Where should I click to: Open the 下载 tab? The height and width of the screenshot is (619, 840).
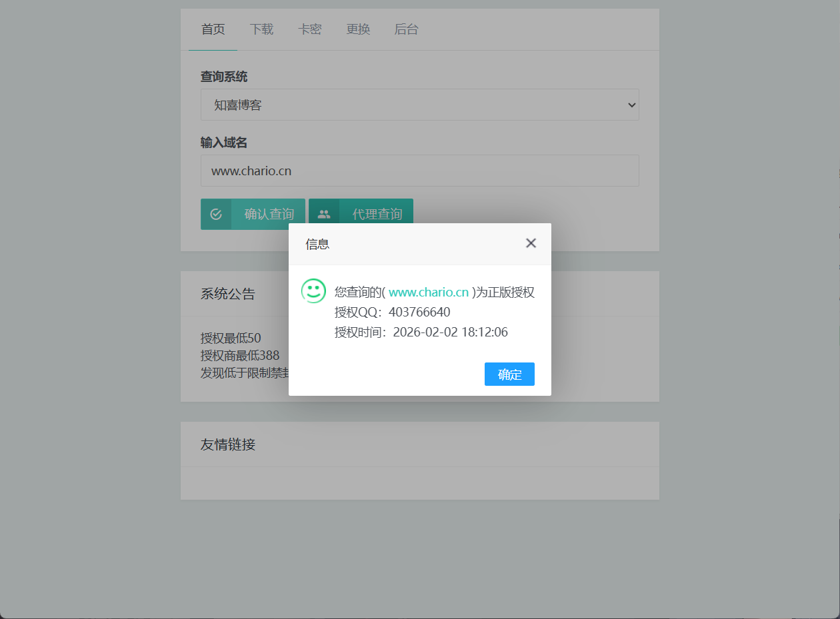[x=261, y=29]
